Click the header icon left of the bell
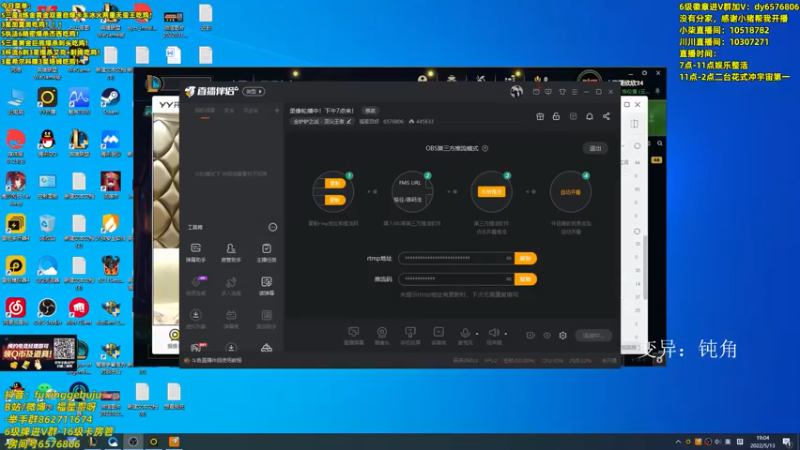This screenshot has width=800, height=450. tap(573, 116)
